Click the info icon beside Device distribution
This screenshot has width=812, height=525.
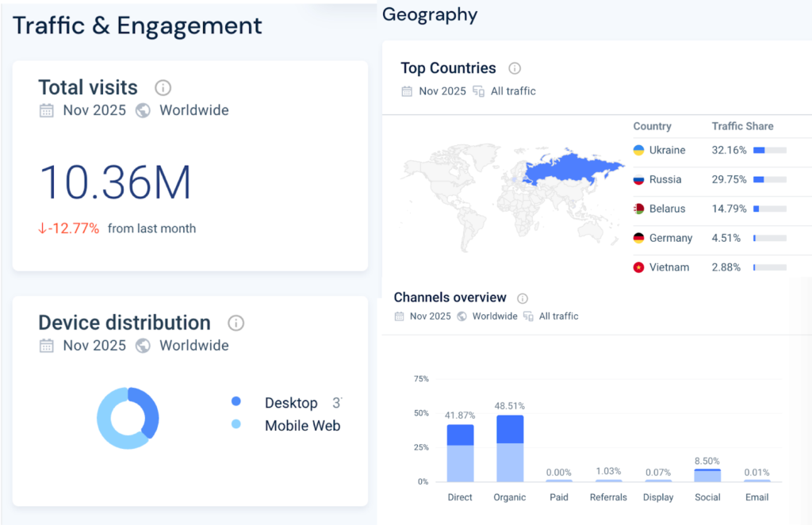(236, 323)
